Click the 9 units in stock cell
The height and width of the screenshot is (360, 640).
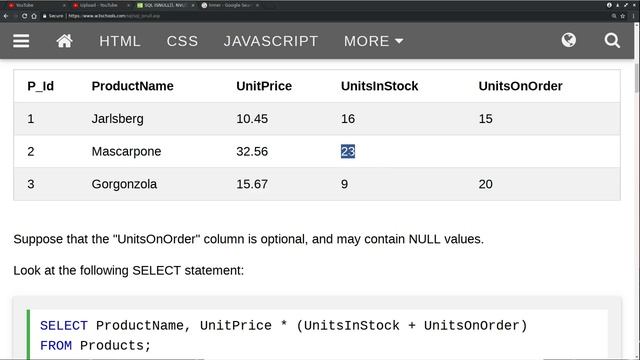click(x=344, y=184)
